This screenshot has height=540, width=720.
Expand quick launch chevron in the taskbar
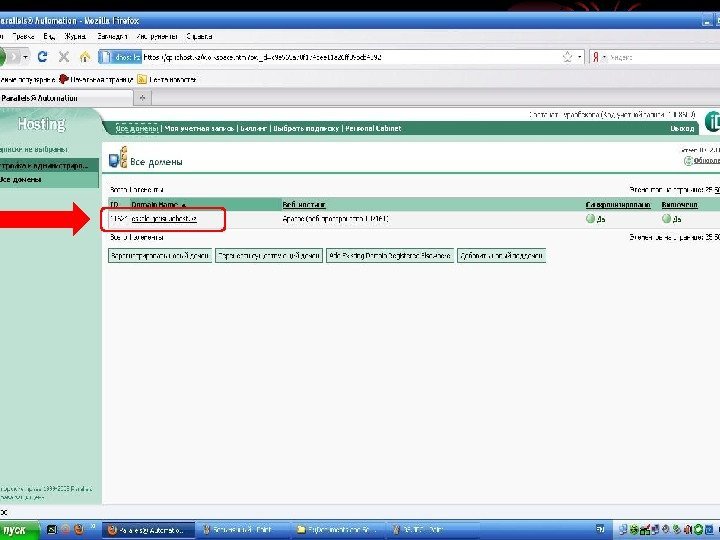tap(93, 527)
